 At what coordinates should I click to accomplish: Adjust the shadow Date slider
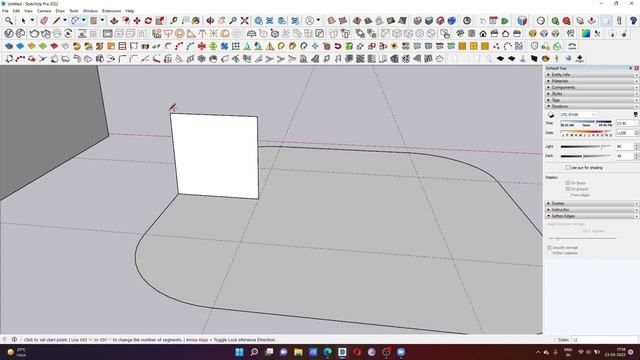586,133
